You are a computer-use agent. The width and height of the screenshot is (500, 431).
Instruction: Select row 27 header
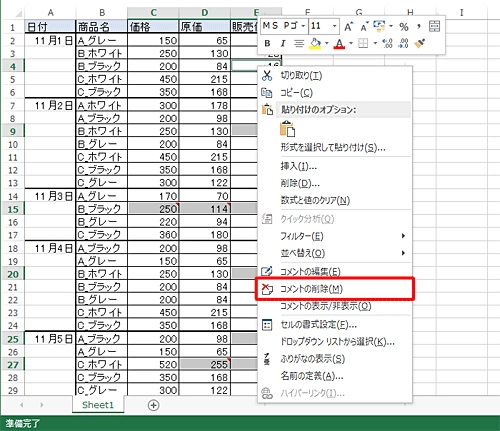pyautogui.click(x=13, y=365)
